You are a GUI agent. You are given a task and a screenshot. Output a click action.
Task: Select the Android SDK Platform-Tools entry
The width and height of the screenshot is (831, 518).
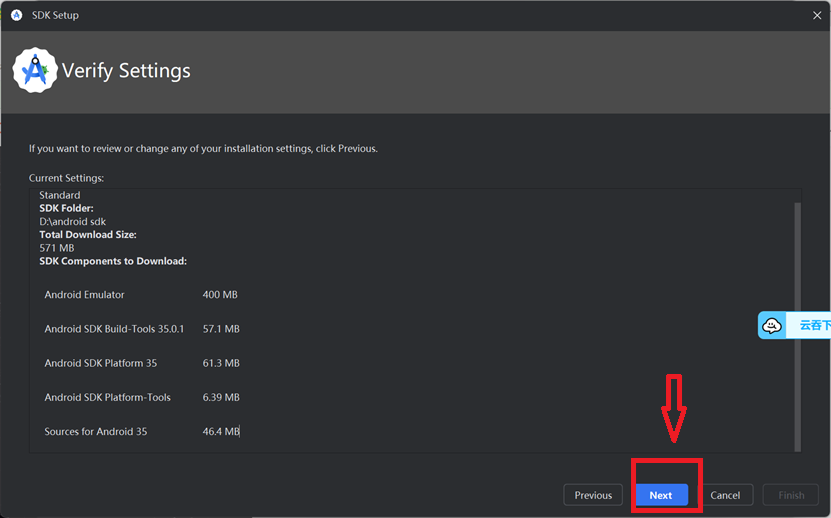[x=108, y=397]
